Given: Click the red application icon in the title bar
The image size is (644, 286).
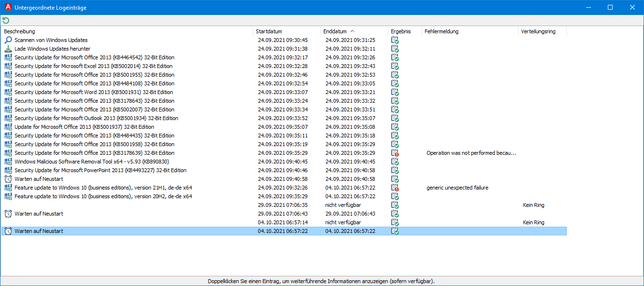Looking at the screenshot, I should (x=8, y=7).
